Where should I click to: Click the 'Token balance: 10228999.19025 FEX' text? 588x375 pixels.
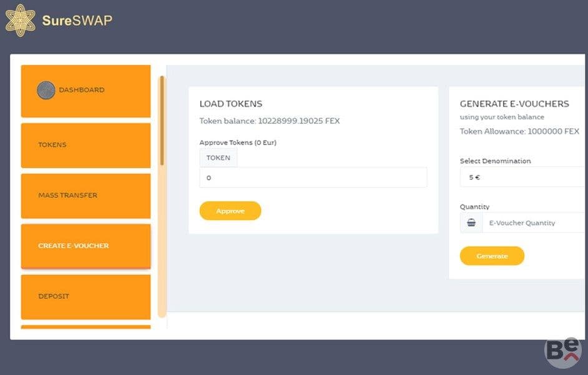270,121
